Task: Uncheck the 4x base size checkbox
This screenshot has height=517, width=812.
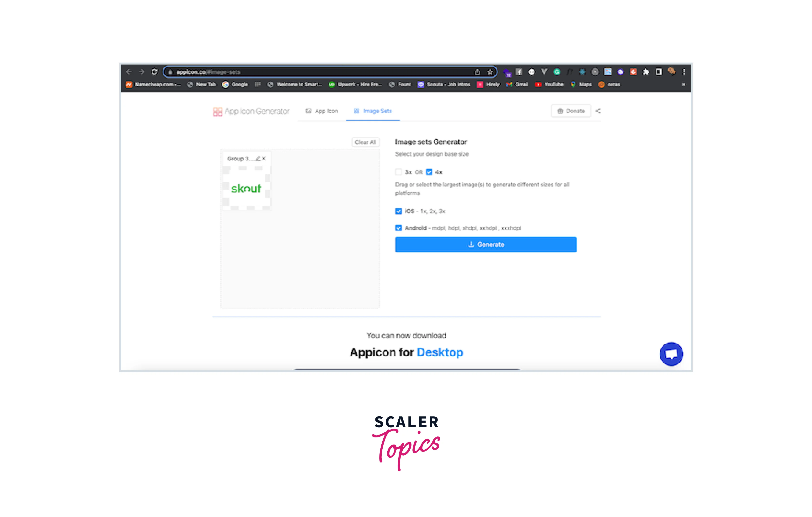Action: [429, 172]
